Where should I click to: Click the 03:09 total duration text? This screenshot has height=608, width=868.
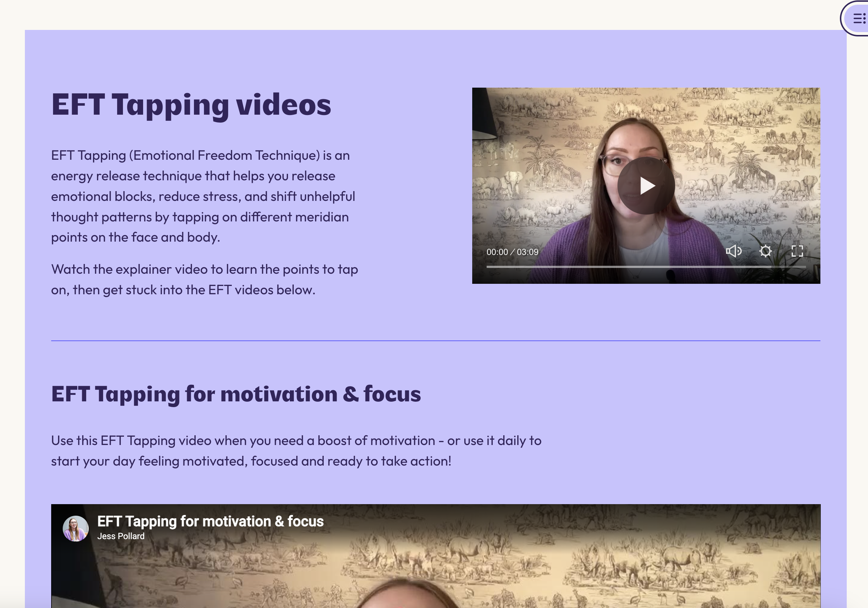click(527, 252)
